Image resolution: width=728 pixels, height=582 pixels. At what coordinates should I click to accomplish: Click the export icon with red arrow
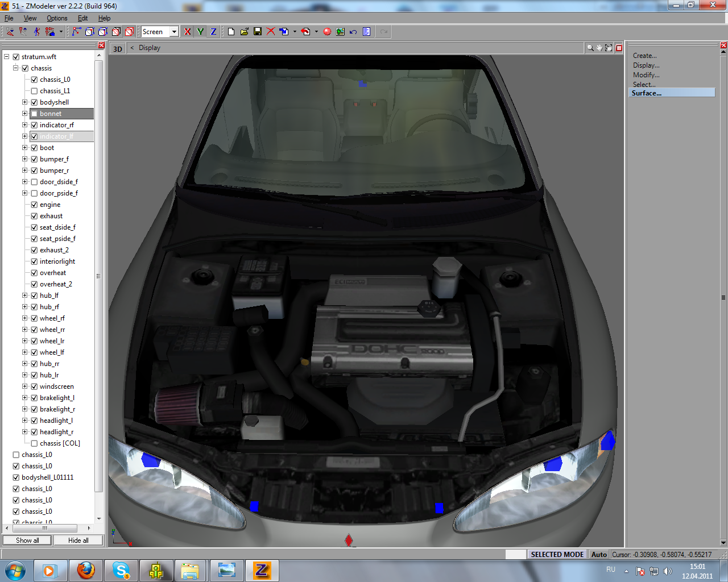(305, 32)
